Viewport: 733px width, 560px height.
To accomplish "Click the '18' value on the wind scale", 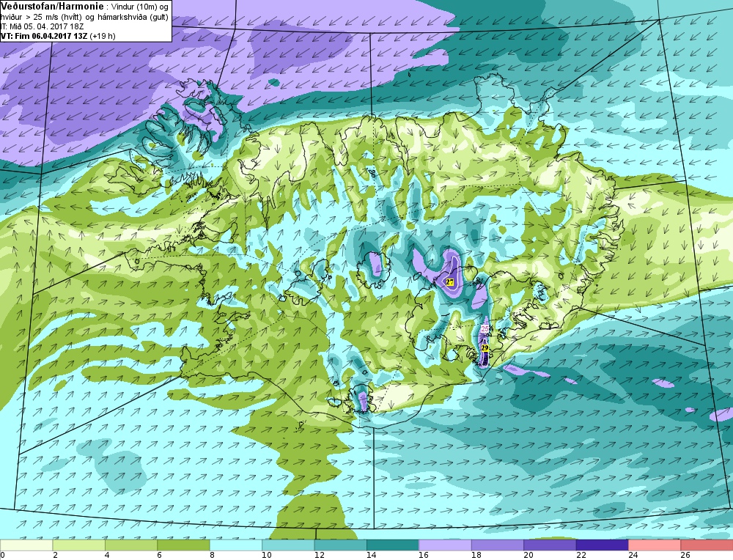I will click(476, 556).
